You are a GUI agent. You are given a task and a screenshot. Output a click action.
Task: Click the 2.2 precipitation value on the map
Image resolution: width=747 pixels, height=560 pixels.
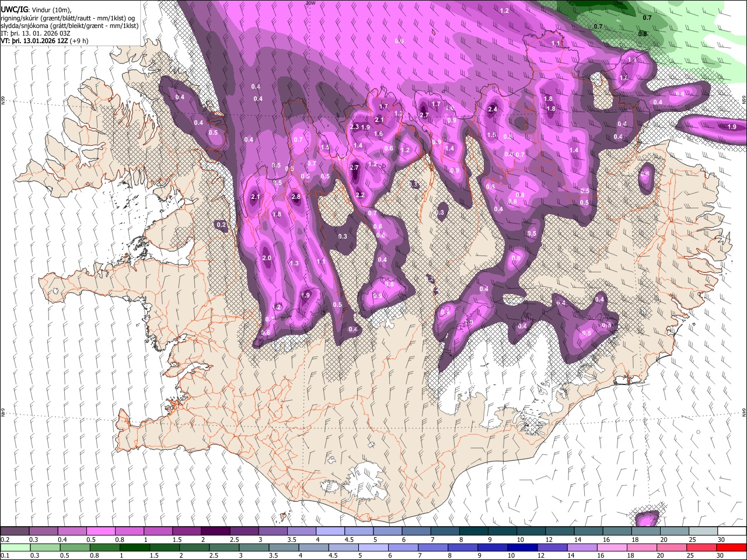360,195
